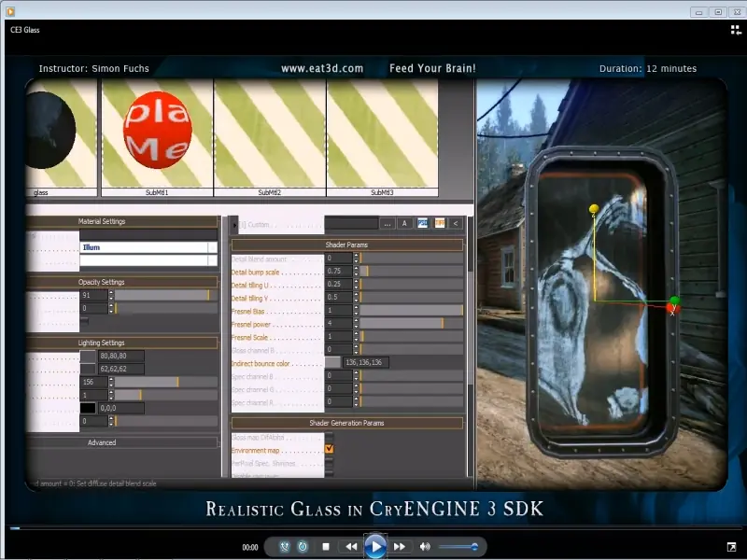Click the lighting value field 156

[x=94, y=382]
